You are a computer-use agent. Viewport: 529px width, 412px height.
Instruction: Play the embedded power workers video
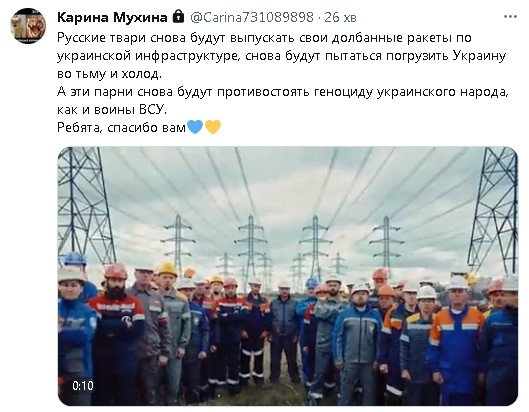288,276
